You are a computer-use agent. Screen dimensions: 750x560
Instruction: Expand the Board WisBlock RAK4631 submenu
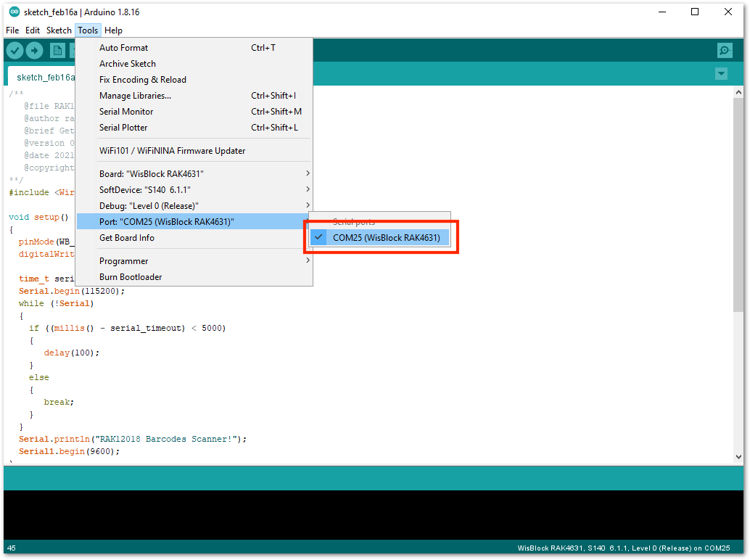click(x=194, y=173)
